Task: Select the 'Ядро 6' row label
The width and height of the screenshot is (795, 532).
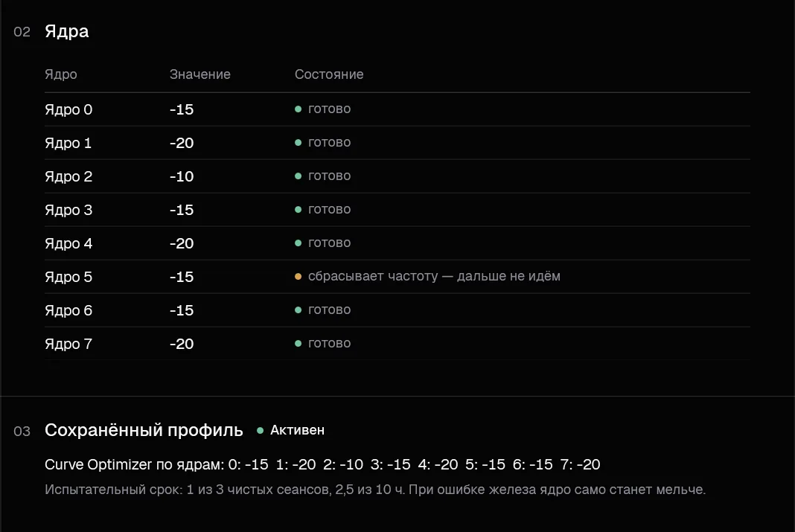Action: [x=68, y=310]
